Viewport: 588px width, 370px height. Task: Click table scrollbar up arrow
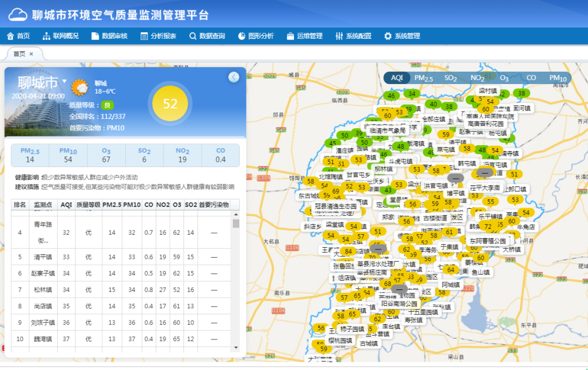click(x=236, y=215)
